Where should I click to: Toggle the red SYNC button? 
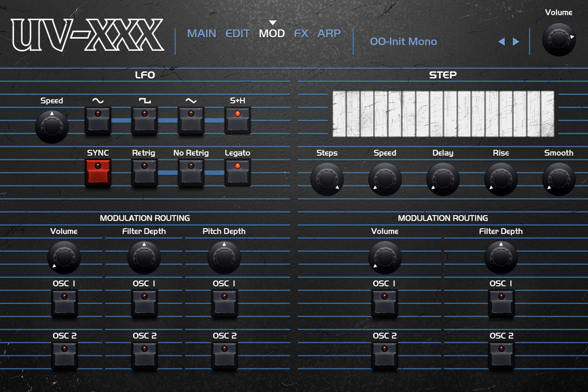click(98, 173)
